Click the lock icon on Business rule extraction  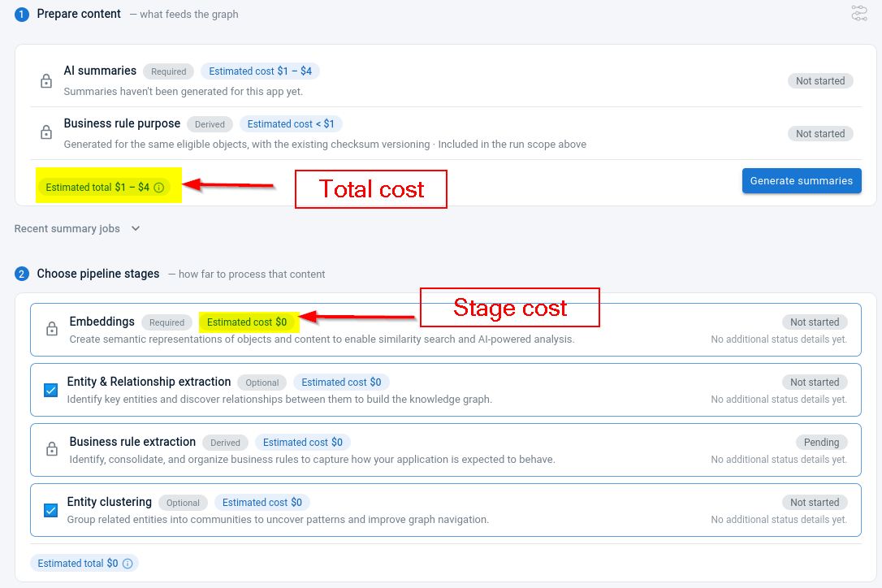click(52, 449)
